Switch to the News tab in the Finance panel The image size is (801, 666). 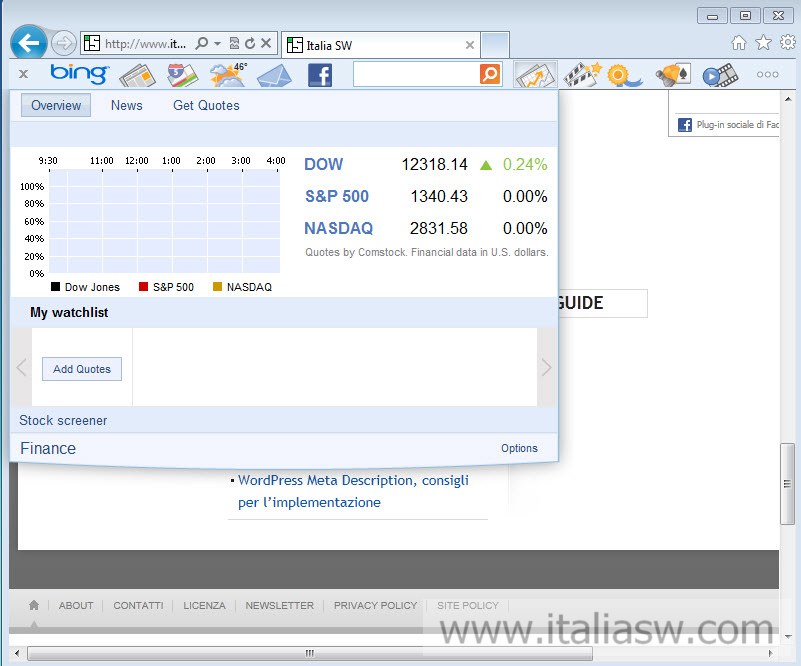point(127,105)
